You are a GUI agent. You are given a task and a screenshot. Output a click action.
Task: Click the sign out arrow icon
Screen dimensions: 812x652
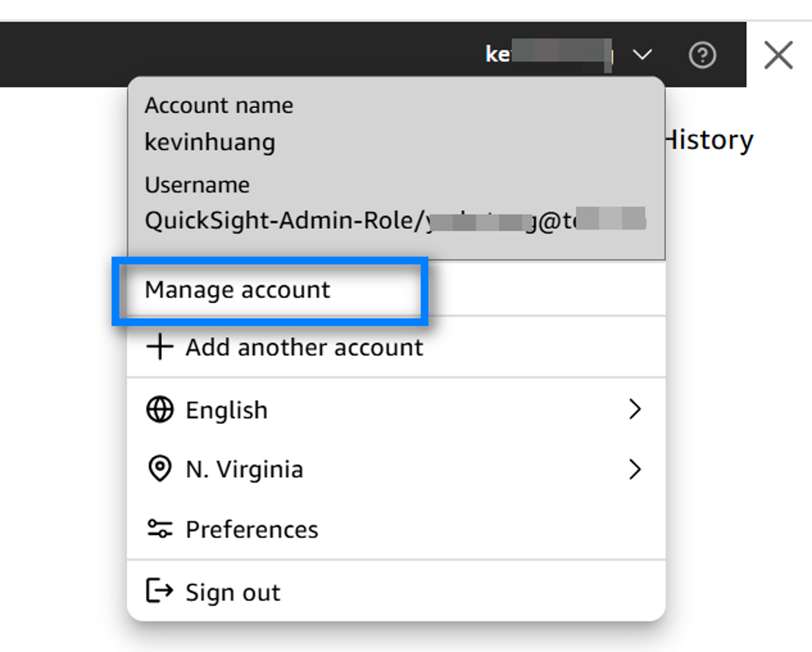click(x=160, y=591)
